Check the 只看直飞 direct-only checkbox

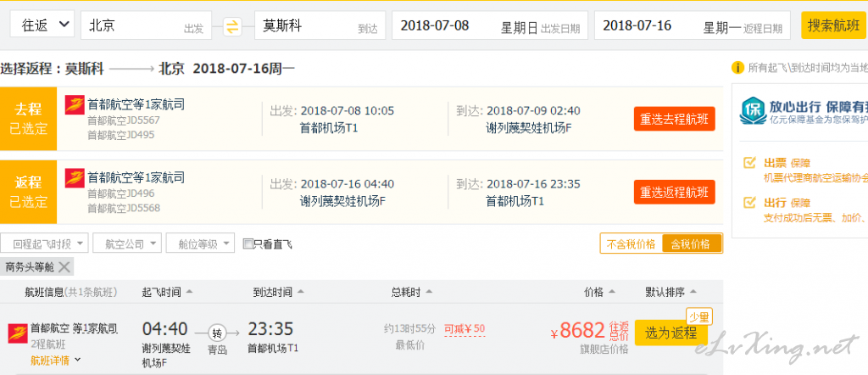click(x=248, y=243)
